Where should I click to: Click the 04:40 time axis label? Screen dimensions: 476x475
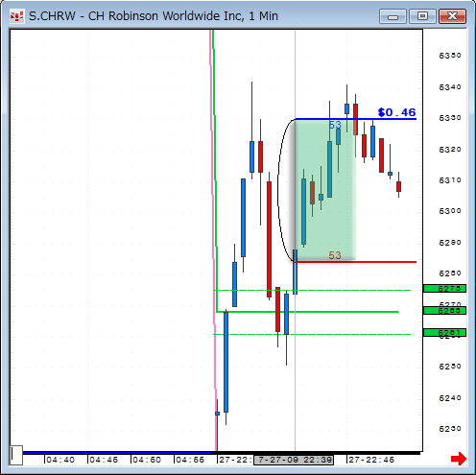click(60, 460)
